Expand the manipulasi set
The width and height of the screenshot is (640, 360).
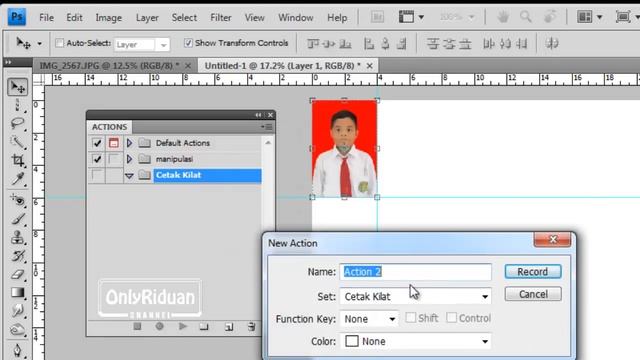pyautogui.click(x=129, y=159)
